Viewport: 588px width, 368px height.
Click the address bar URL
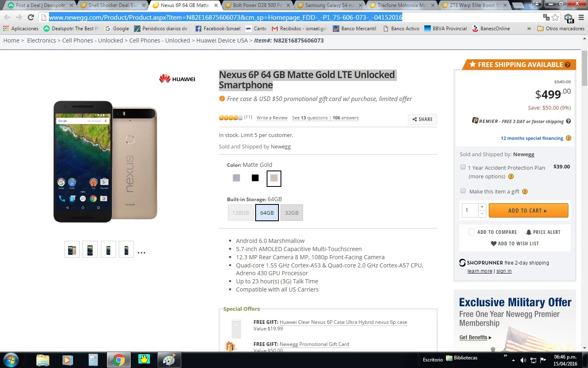[x=225, y=17]
